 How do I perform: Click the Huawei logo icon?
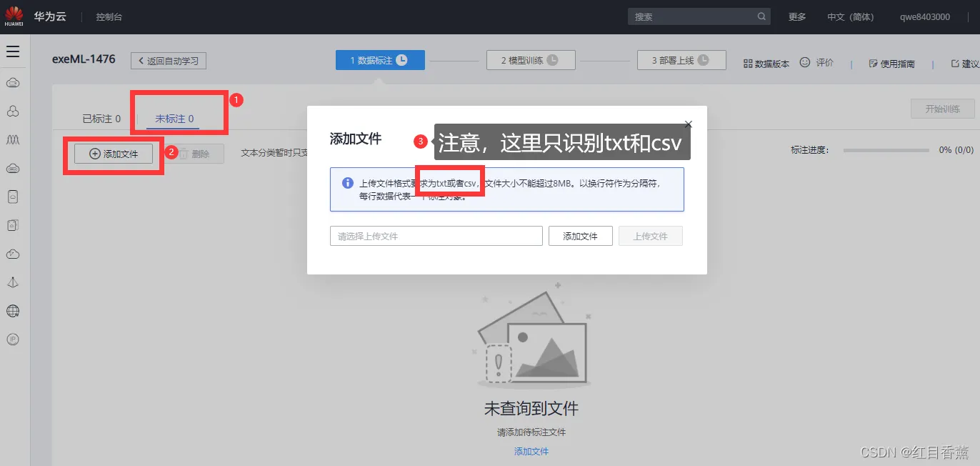tap(13, 16)
